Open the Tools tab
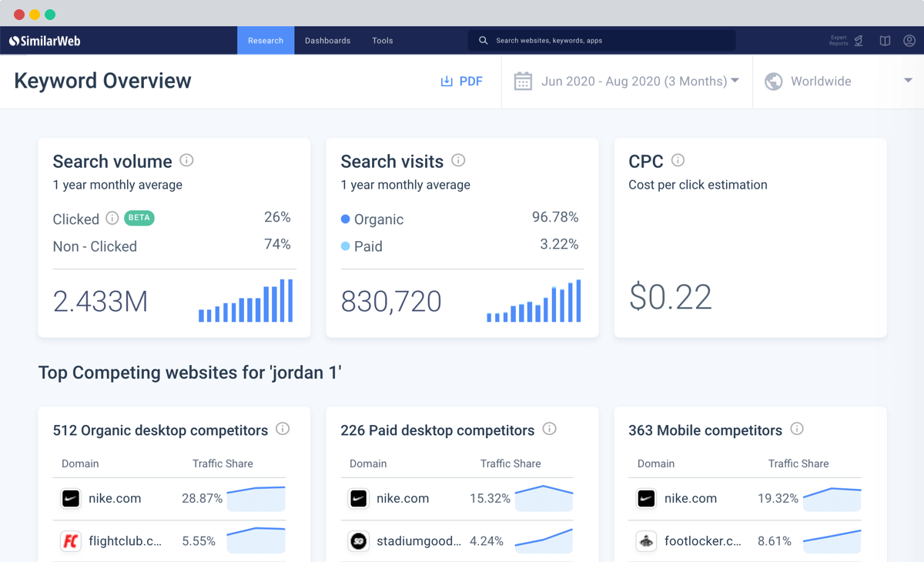 (x=383, y=41)
